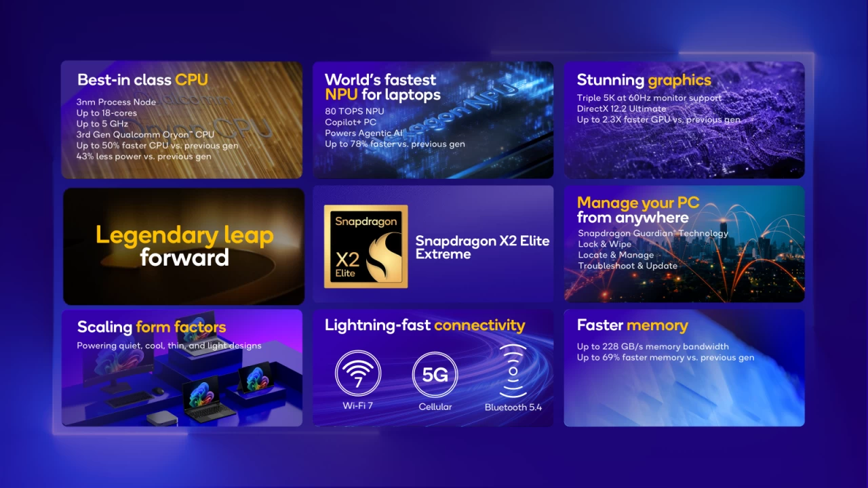Click 'Copilot+ PC' text
Image resolution: width=868 pixels, height=488 pixels.
(x=351, y=122)
